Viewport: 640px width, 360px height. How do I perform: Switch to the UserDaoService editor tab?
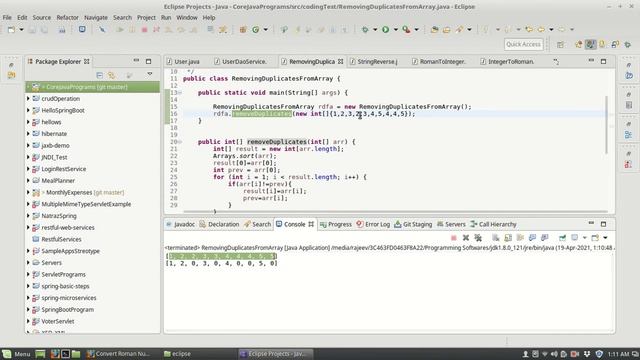point(240,62)
